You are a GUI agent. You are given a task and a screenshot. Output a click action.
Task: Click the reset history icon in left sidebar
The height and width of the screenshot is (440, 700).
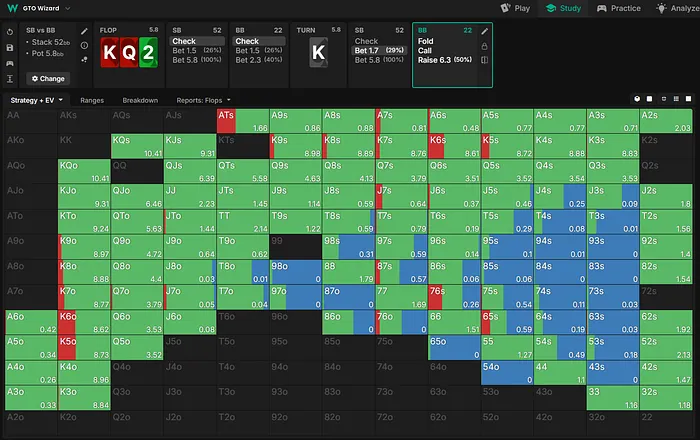pos(9,31)
